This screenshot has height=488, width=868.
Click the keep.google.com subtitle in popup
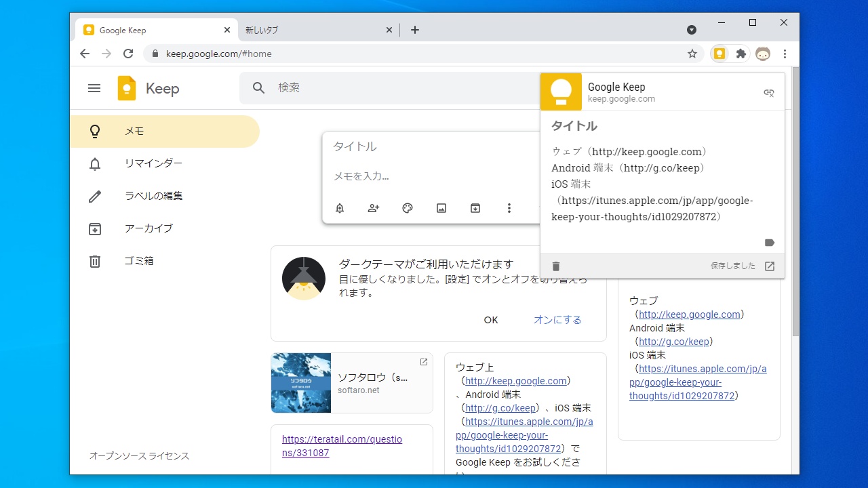tap(621, 99)
